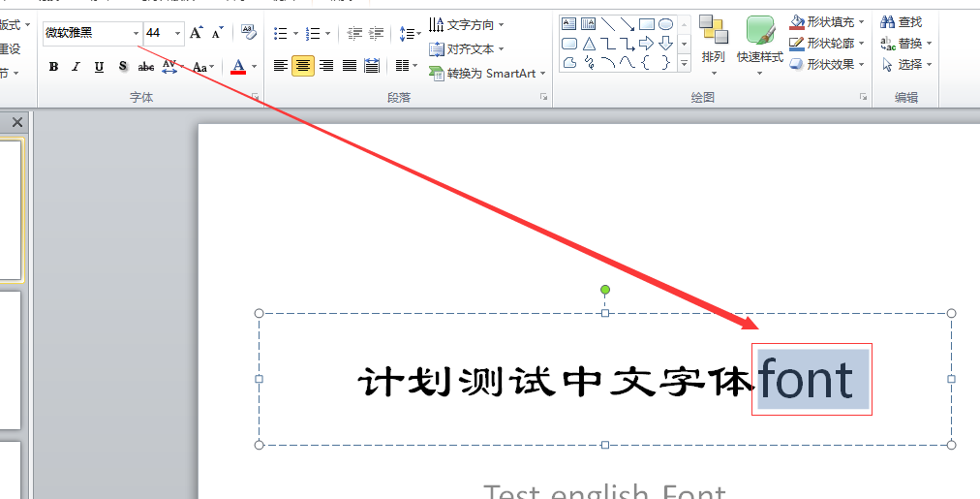Image resolution: width=980 pixels, height=499 pixels.
Task: Expand shapes gallery More button
Action: 684,63
